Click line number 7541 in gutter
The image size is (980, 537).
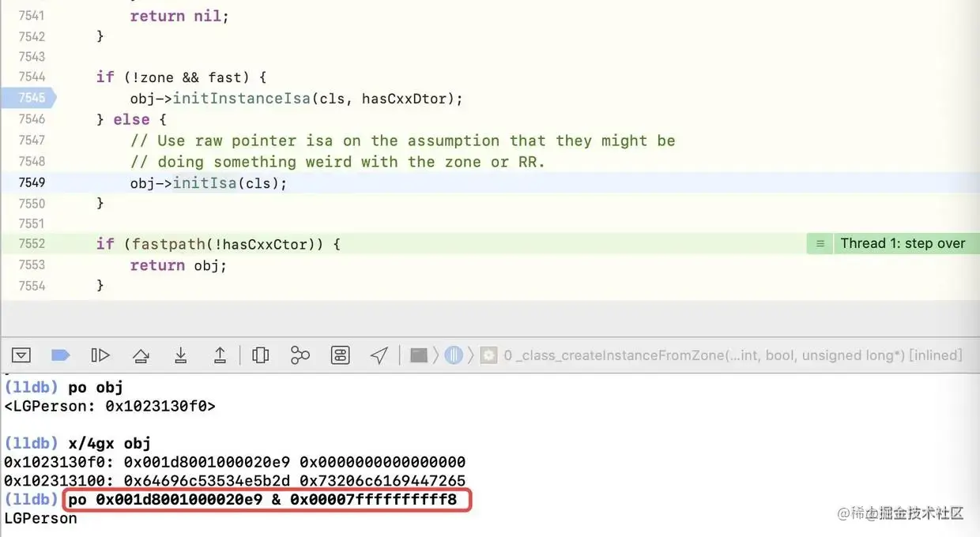(32, 16)
